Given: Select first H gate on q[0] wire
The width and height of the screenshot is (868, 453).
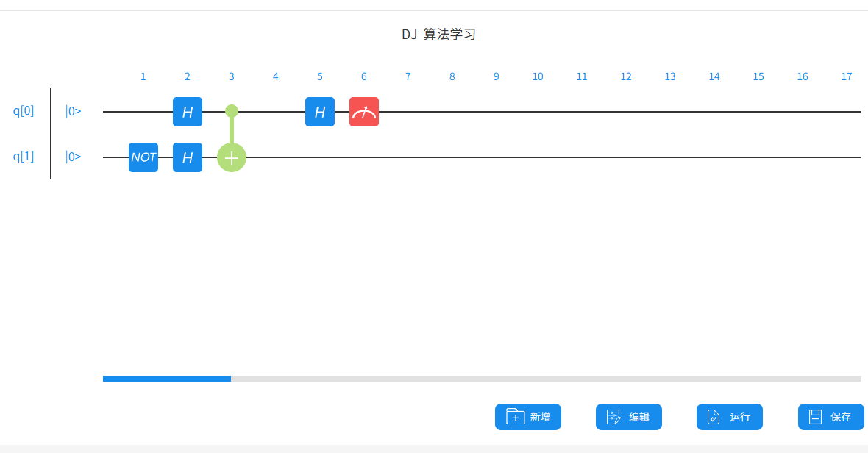Looking at the screenshot, I should [x=188, y=112].
